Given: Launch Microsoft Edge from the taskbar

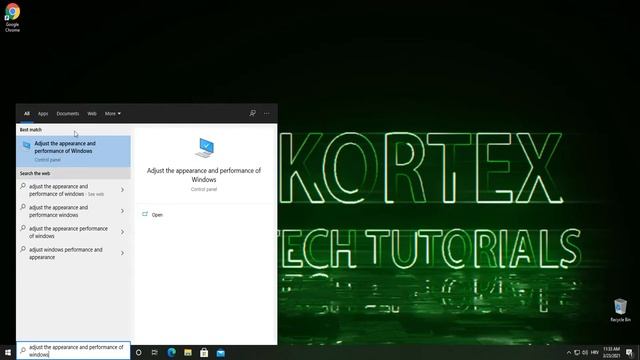Looking at the screenshot, I should pyautogui.click(x=171, y=352).
